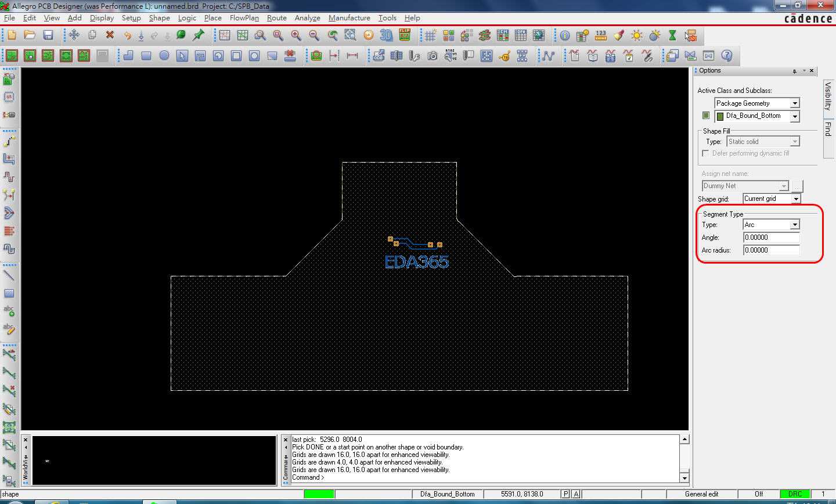Click the yellow sun highlight icon
Image resolution: width=836 pixels, height=504 pixels.
click(x=637, y=35)
